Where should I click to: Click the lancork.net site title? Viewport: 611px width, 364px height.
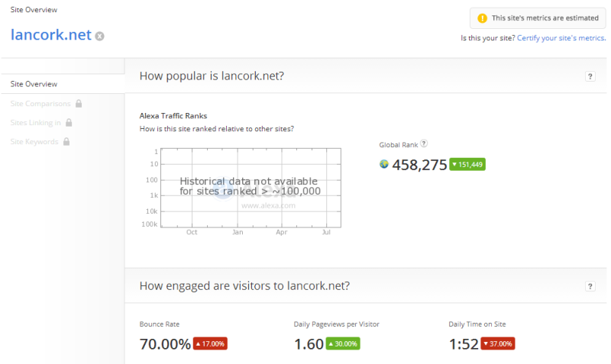[x=51, y=34]
